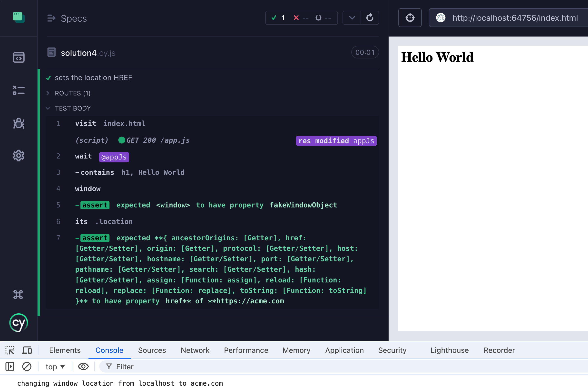Image resolution: width=588 pixels, height=392 pixels.
Task: Click green status dot of GET request
Action: coord(122,140)
